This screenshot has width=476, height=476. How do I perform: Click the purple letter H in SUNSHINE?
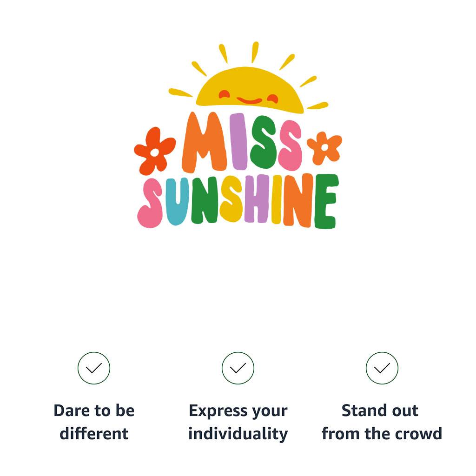(256, 199)
